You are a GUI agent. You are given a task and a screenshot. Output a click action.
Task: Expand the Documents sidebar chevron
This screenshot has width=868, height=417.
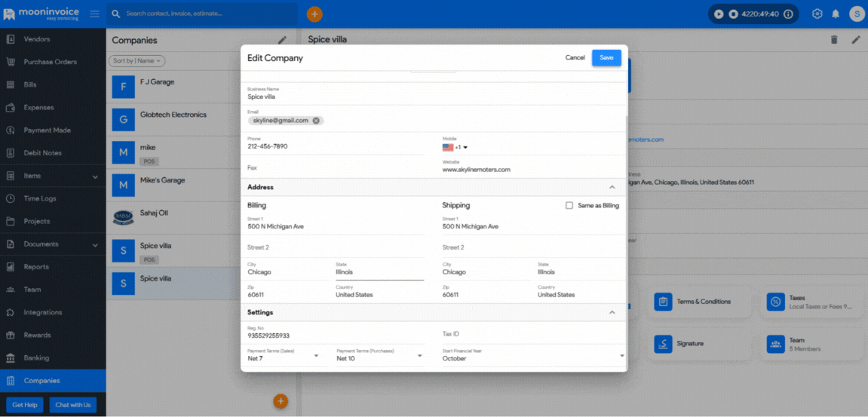coord(95,245)
